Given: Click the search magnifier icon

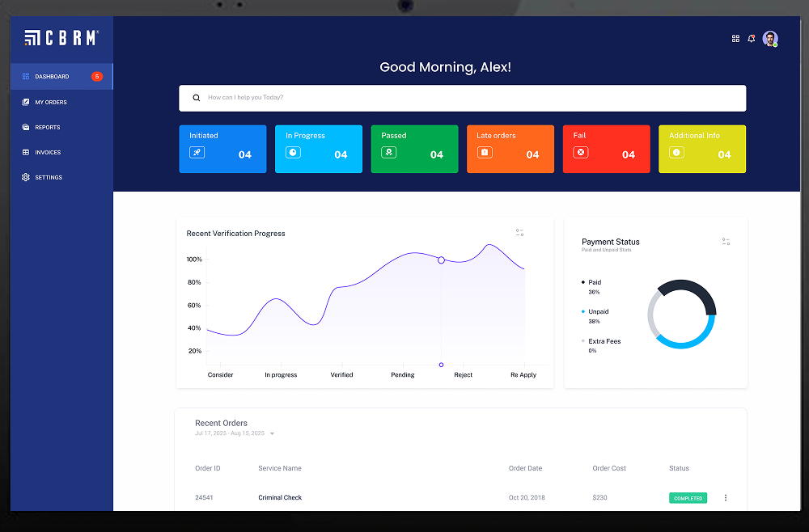Looking at the screenshot, I should tap(196, 98).
